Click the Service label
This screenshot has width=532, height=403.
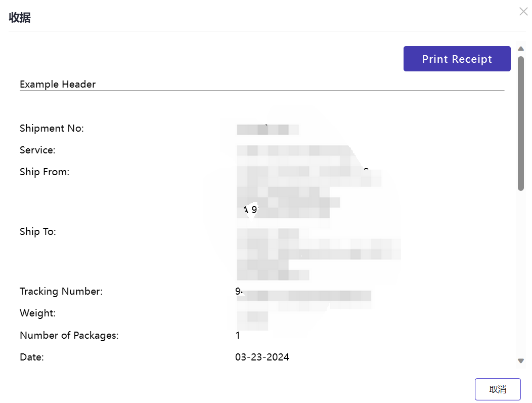coord(37,150)
